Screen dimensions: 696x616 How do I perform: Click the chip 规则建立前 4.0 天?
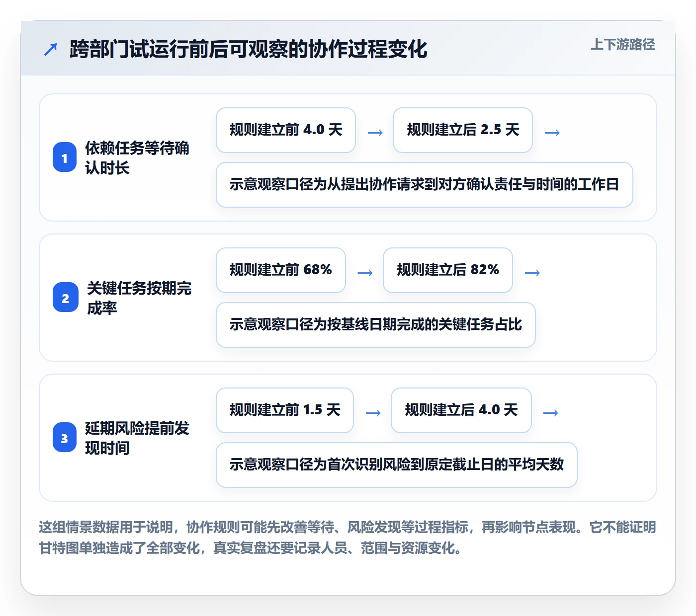click(286, 130)
